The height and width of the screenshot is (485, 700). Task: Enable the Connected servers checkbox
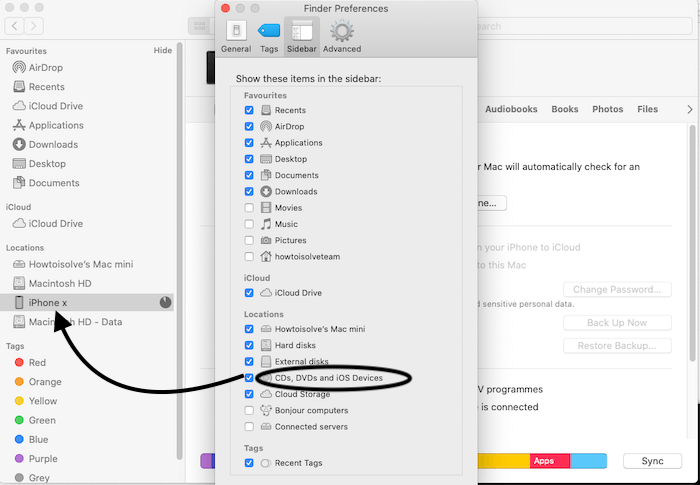point(249,426)
